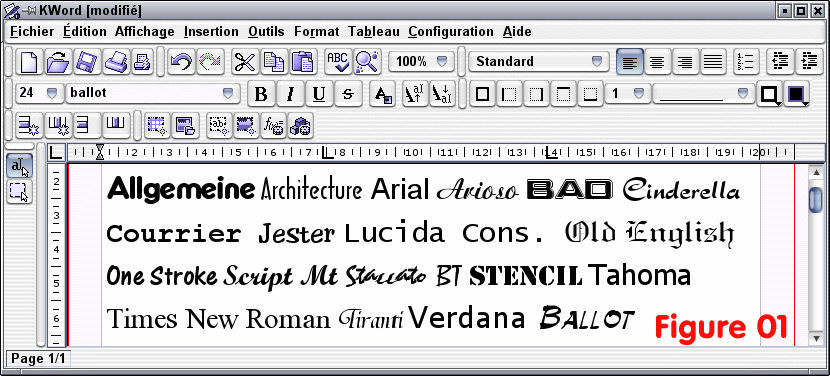Save the document with floppy icon

85,61
